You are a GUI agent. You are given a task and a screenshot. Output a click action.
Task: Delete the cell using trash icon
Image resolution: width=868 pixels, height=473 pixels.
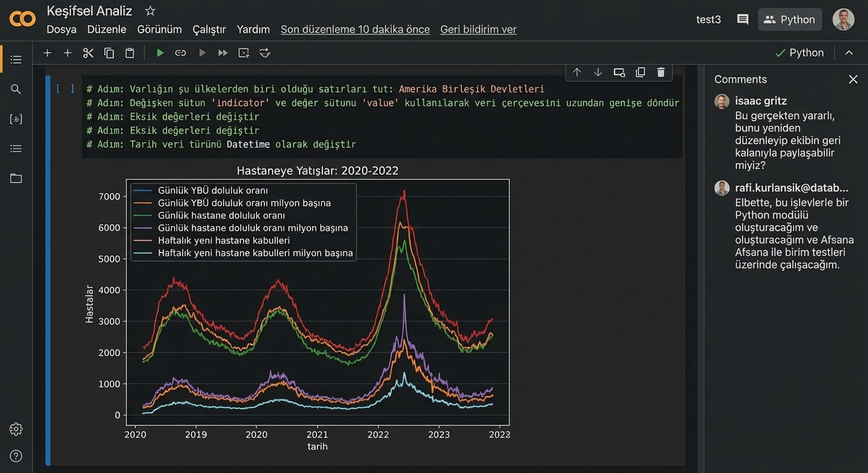pos(661,73)
